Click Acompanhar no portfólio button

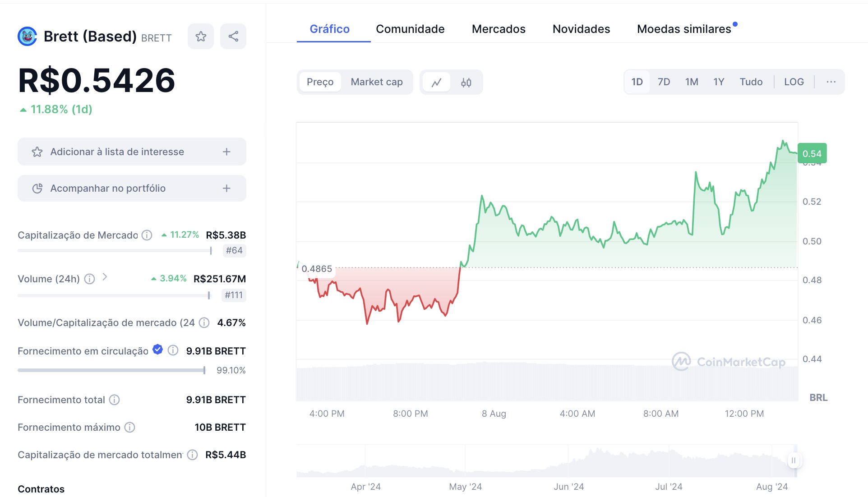click(x=132, y=188)
